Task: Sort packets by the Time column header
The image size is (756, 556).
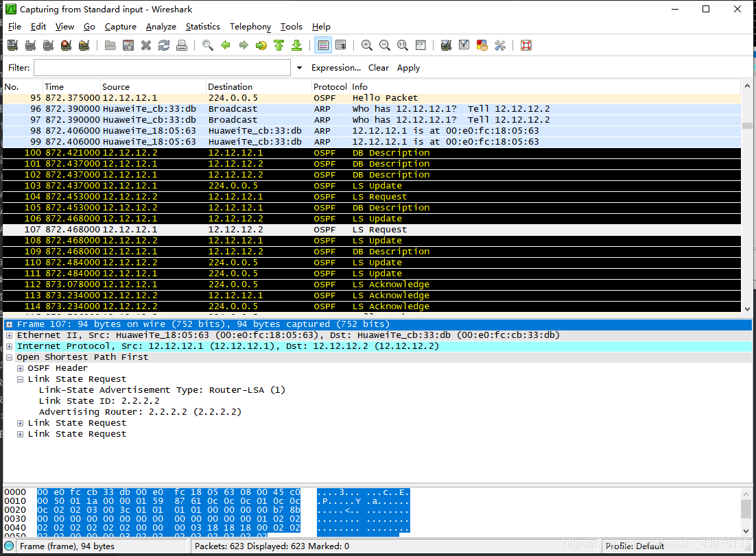Action: [x=71, y=86]
